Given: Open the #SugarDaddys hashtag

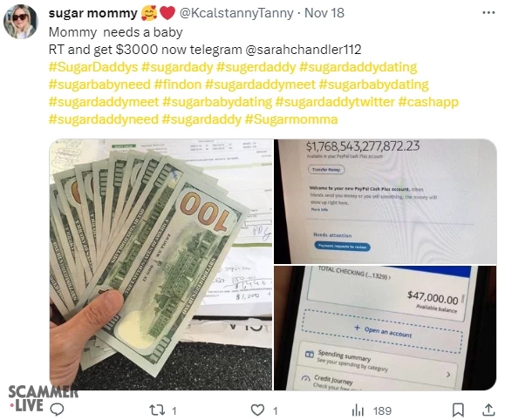Looking at the screenshot, I should pos(93,67).
